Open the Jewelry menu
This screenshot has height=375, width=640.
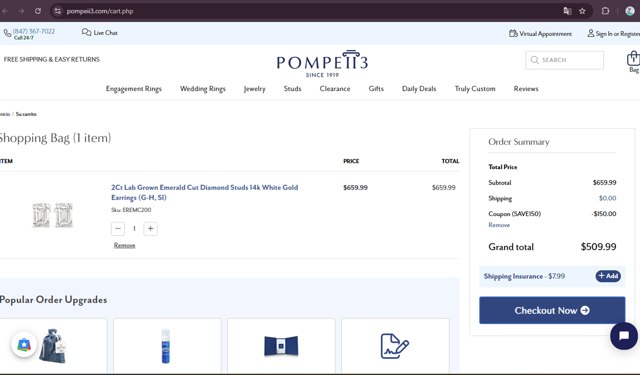(x=254, y=89)
